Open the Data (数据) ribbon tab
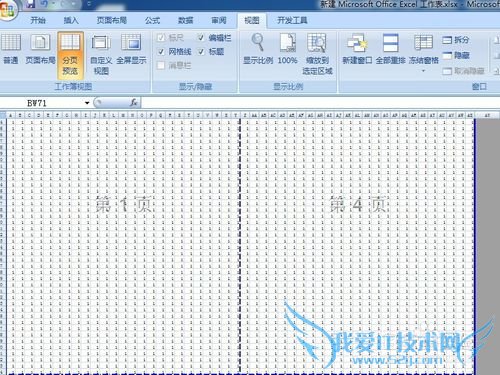This screenshot has width=500, height=375. tap(186, 21)
